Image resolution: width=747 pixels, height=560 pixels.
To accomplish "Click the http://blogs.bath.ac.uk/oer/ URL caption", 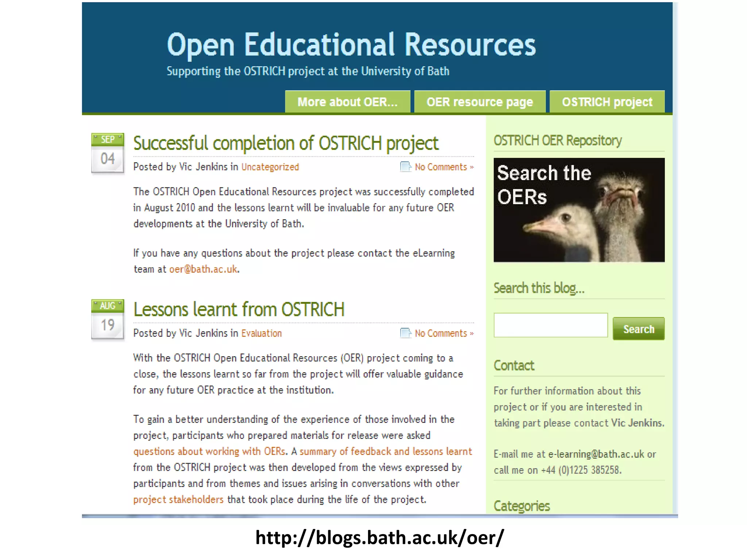I will pyautogui.click(x=380, y=537).
